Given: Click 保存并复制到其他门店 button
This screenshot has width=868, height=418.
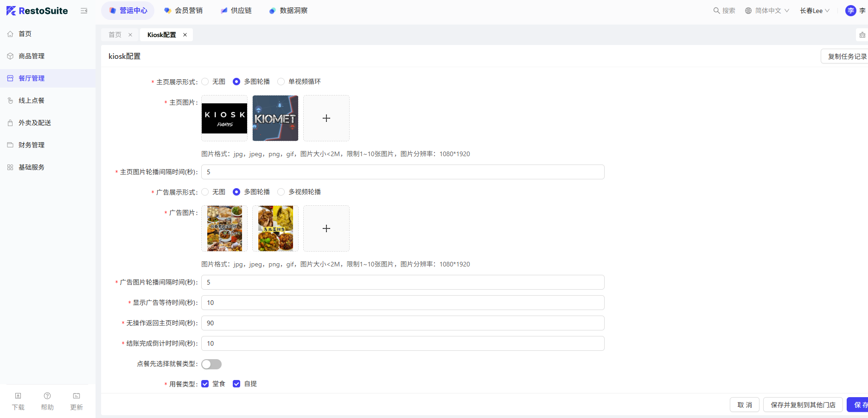Looking at the screenshot, I should (x=803, y=405).
